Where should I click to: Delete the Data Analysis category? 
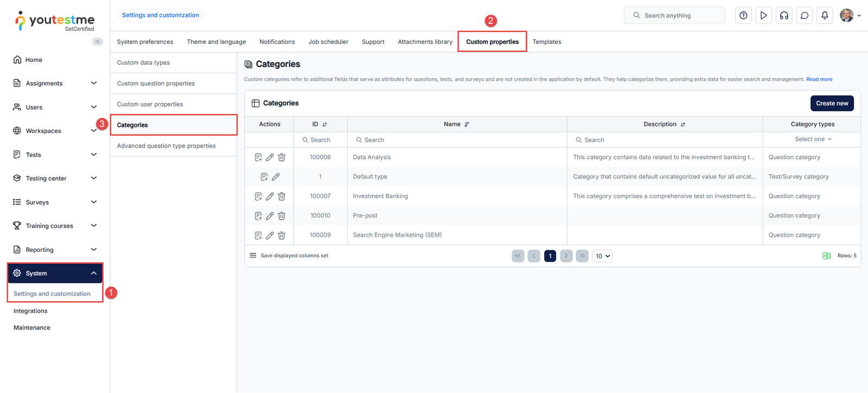pos(282,157)
